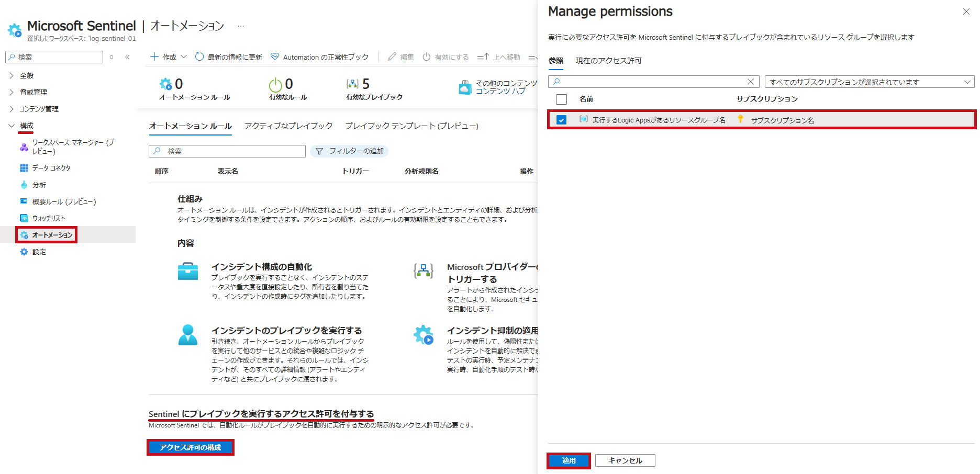The width and height of the screenshot is (980, 474).
Task: Click 最新の情報に更新 refresh button
Action: pos(229,57)
